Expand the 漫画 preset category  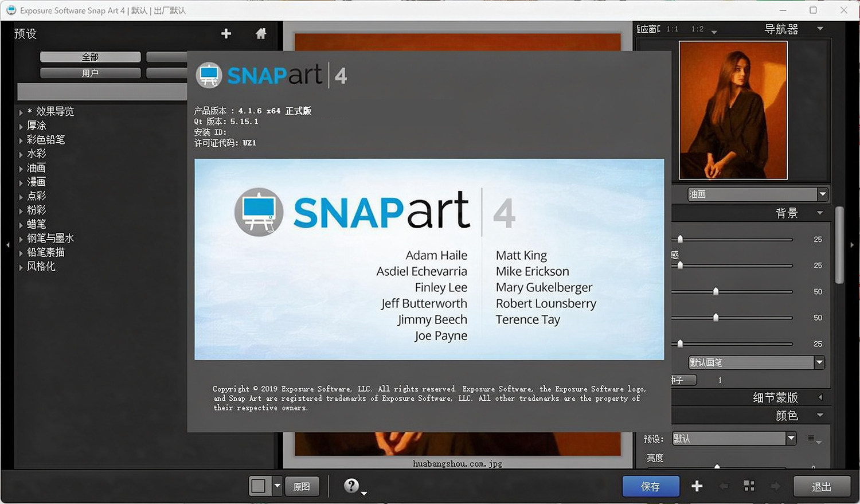pyautogui.click(x=21, y=183)
